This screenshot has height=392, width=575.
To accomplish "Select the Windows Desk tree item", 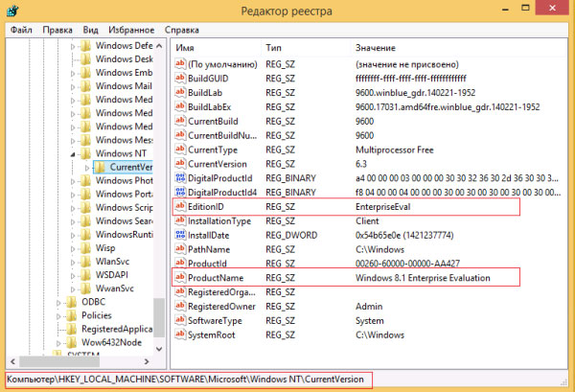I will point(125,59).
